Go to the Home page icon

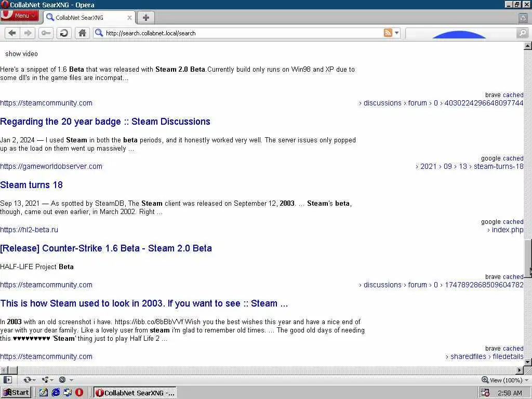[82, 33]
